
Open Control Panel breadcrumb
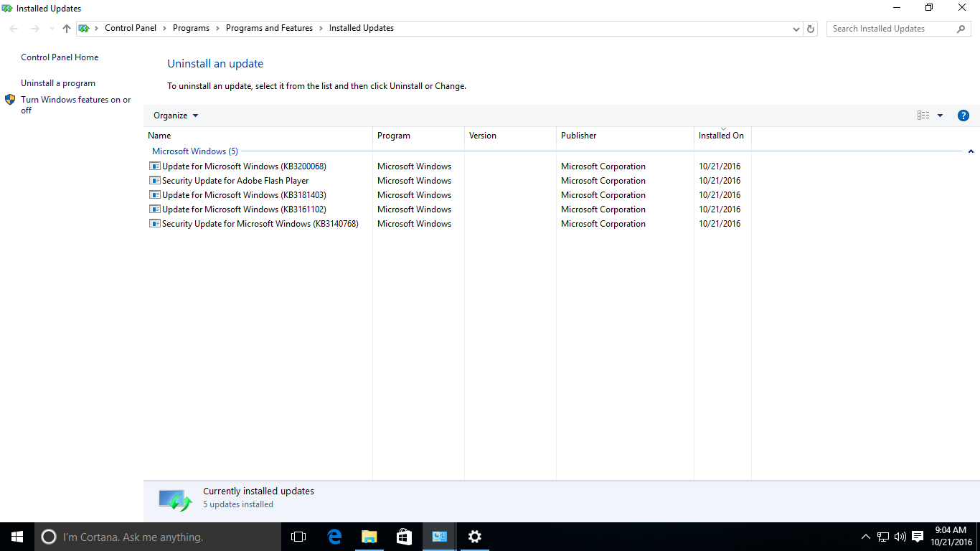coord(131,28)
